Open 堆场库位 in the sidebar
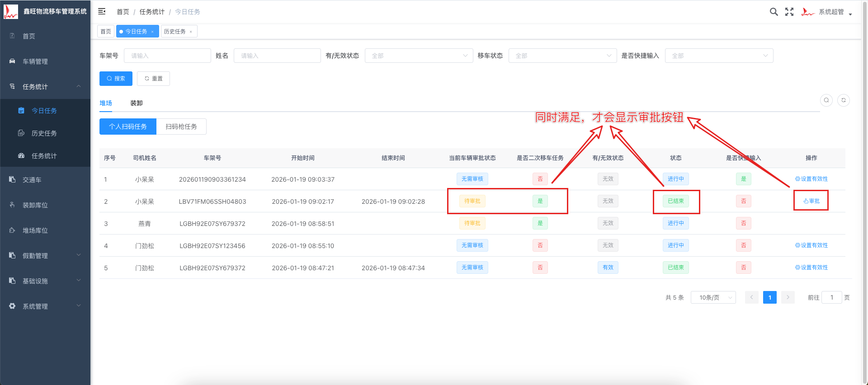Viewport: 868px width, 385px height. pyautogui.click(x=45, y=230)
